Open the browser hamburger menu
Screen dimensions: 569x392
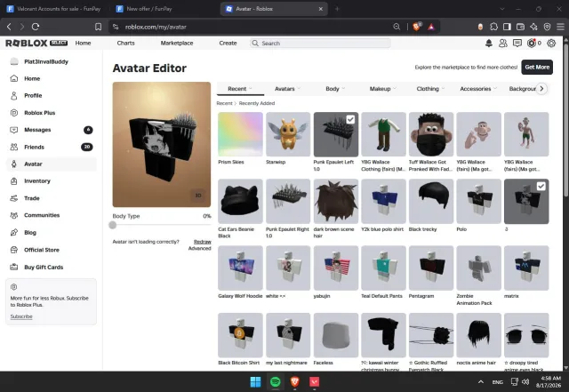tap(560, 27)
